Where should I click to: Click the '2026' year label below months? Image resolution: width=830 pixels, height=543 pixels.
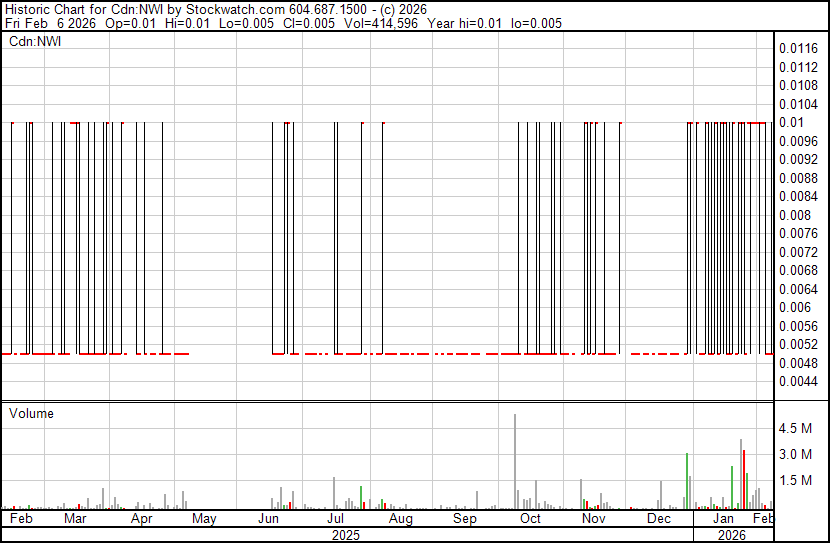tap(732, 535)
